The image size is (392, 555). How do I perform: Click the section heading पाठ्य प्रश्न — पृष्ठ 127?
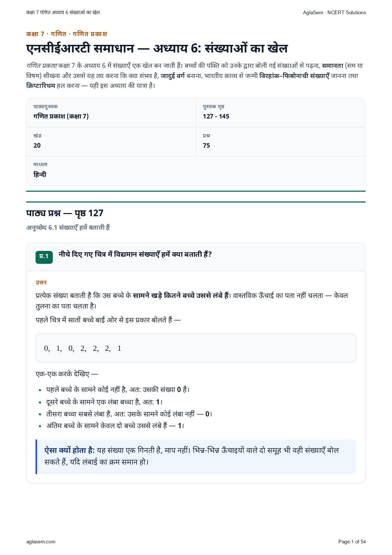click(65, 213)
